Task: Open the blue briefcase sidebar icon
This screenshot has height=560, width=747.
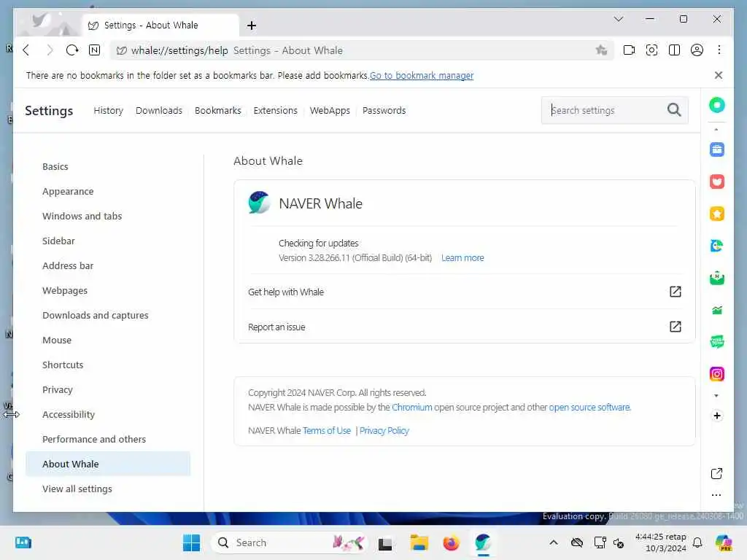Action: [x=716, y=149]
